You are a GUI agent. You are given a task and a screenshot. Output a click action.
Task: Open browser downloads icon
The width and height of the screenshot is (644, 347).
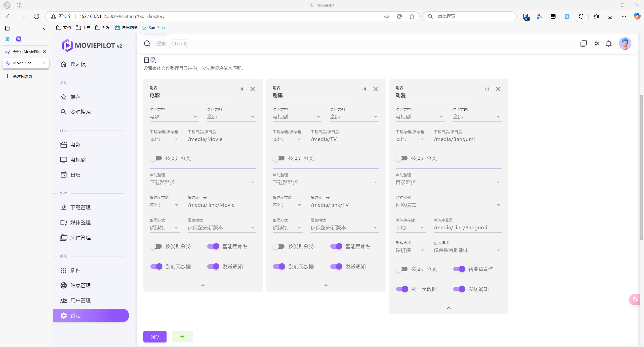point(610,16)
